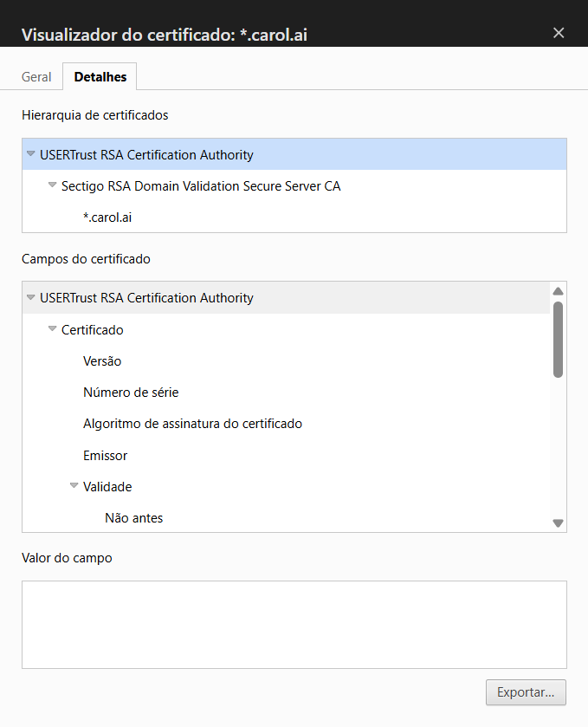Image resolution: width=588 pixels, height=727 pixels.
Task: Select Algoritmo de assinatura do certificado field
Action: coord(192,424)
